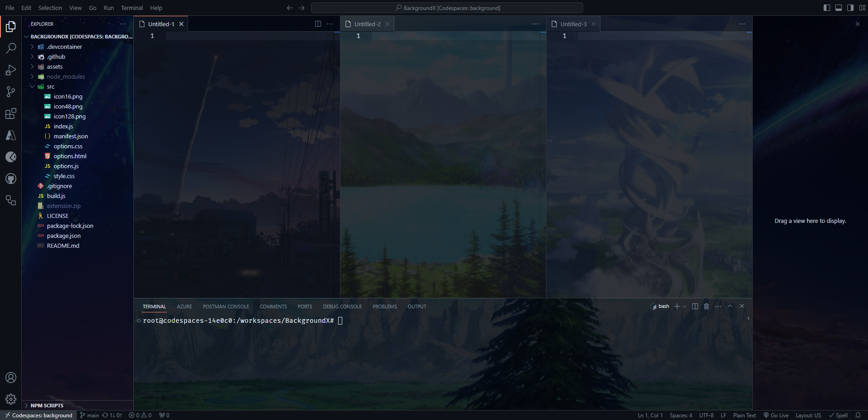Switch to the Untitled-2 tab
Image resolution: width=868 pixels, height=420 pixels.
point(367,24)
